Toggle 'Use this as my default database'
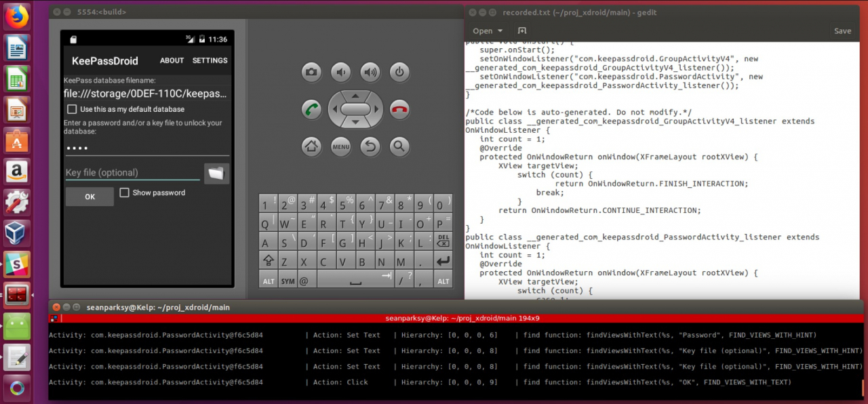This screenshot has height=404, width=868. [x=71, y=109]
